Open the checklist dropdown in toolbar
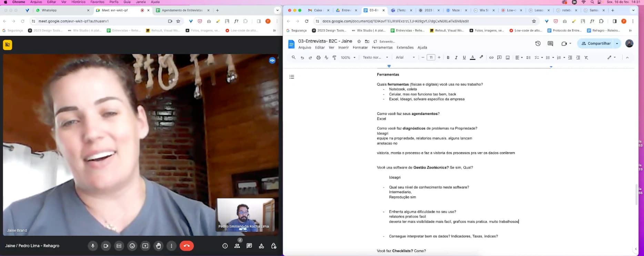Viewport: 644px width, 256px height. click(539, 58)
